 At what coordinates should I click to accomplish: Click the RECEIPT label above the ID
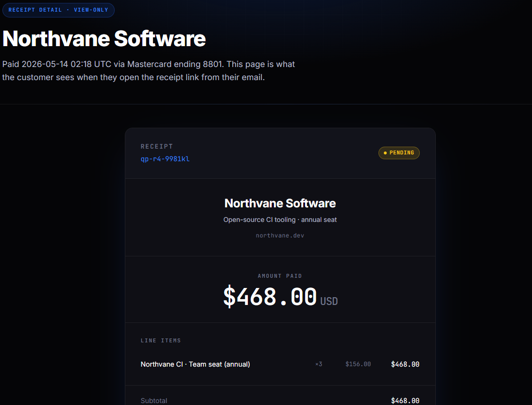coord(157,147)
